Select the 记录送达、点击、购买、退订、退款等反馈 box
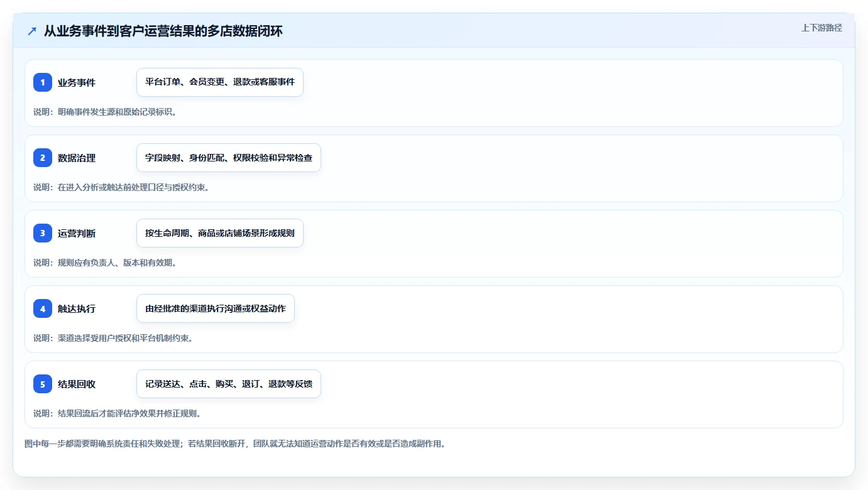 tap(229, 384)
